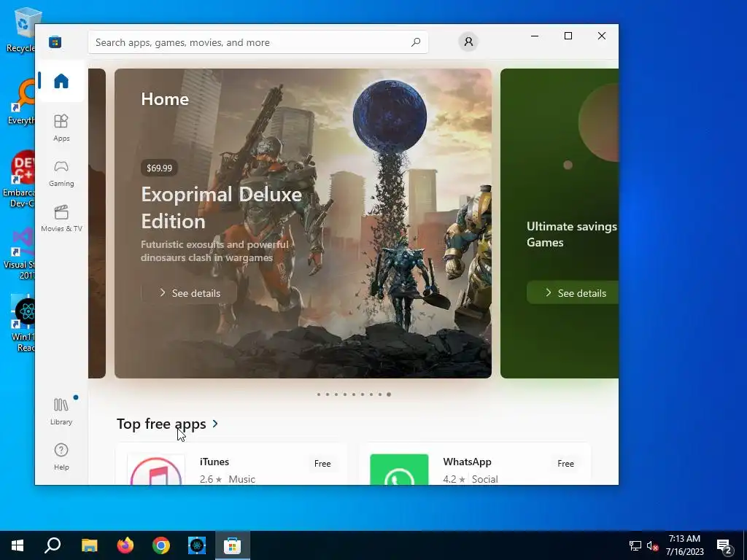Image resolution: width=747 pixels, height=560 pixels.
Task: Click the Microsoft Store taskbar icon
Action: tap(233, 545)
